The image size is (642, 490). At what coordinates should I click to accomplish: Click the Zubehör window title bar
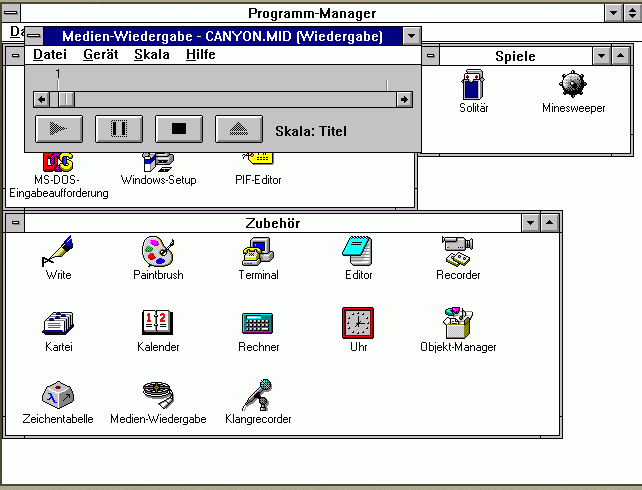273,223
